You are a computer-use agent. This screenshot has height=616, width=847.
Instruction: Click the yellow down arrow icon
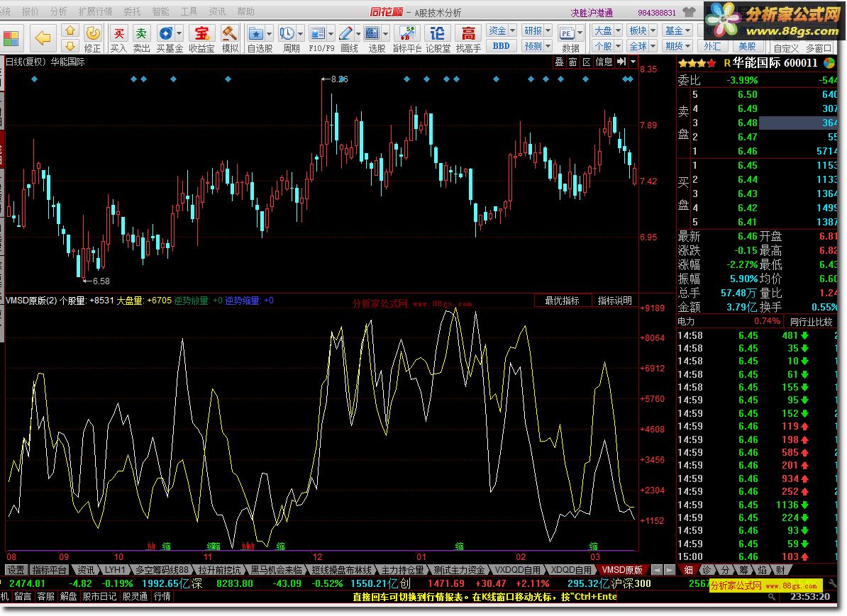[70, 46]
